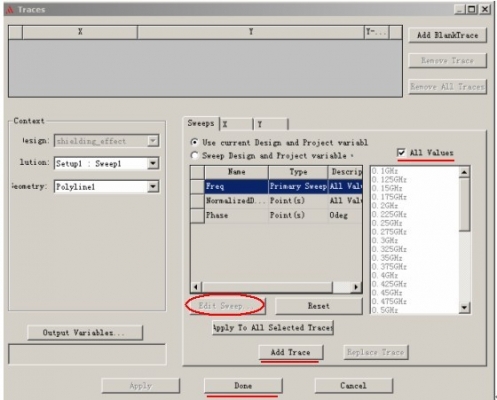Screen dimensions: 497x400
Task: Click the values list scrollbar thumb
Action: (464, 204)
